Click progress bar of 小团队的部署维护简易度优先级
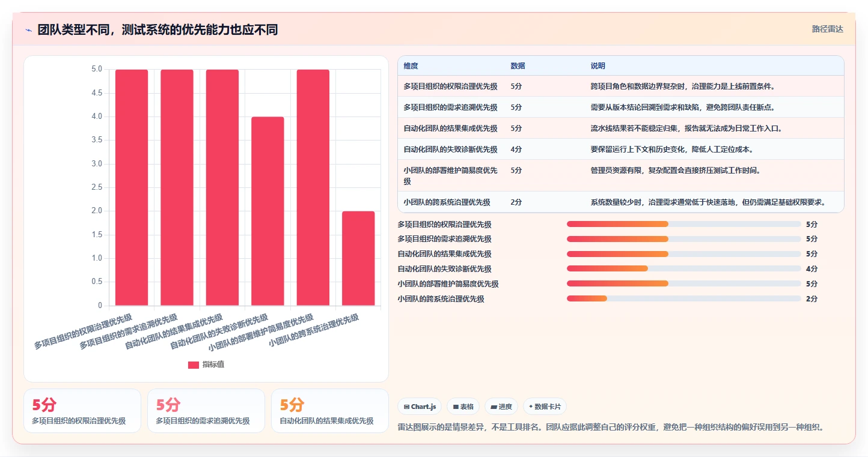This screenshot has width=868, height=457. (684, 283)
